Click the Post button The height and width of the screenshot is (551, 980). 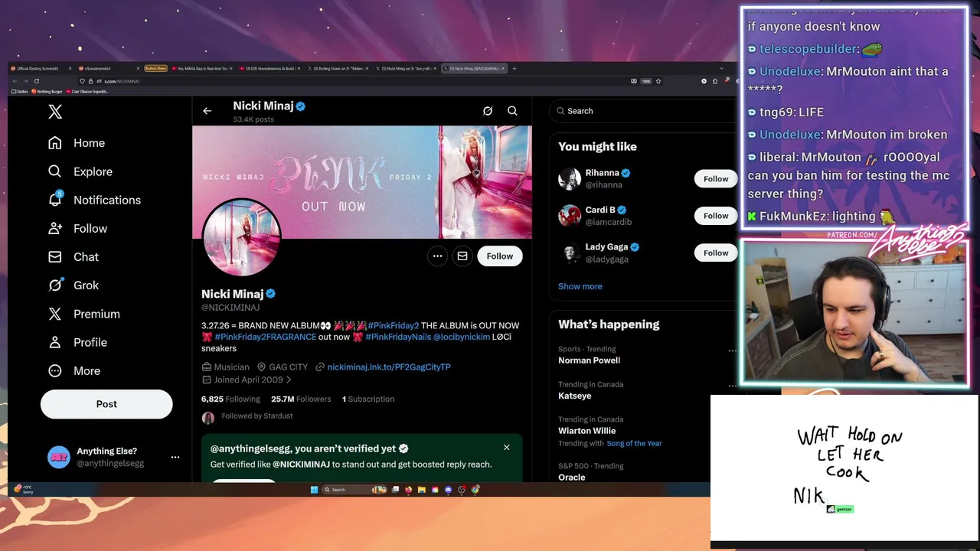click(x=106, y=404)
